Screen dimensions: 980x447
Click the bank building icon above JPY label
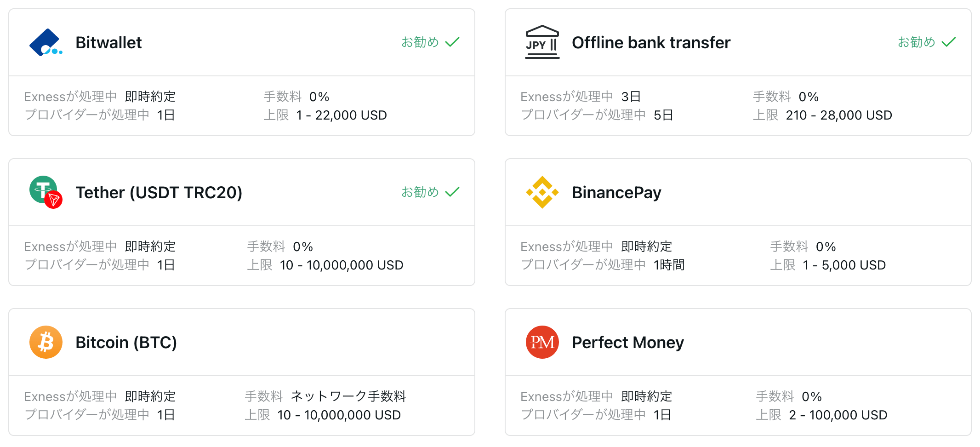[x=542, y=32]
